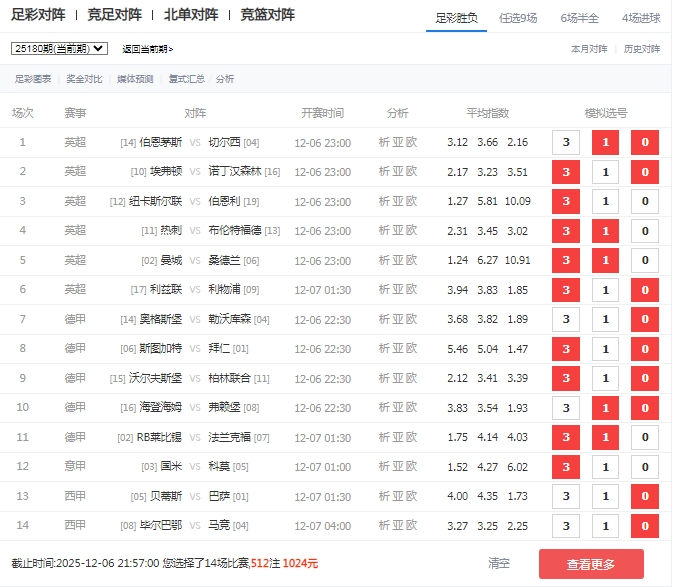Image resolution: width=673 pixels, height=587 pixels.
Task: Open 北单对阵 in top navigation
Action: point(191,15)
